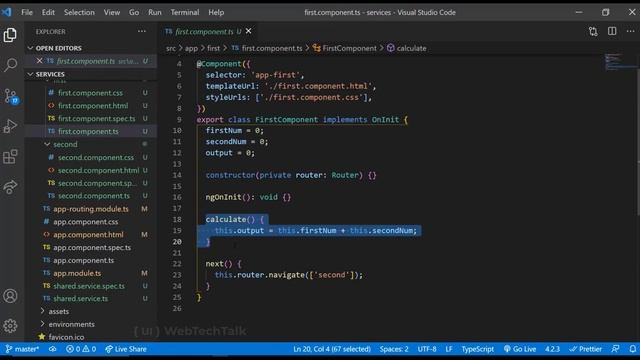Image resolution: width=640 pixels, height=360 pixels.
Task: Open app-routing.module.ts file
Action: pyautogui.click(x=91, y=209)
